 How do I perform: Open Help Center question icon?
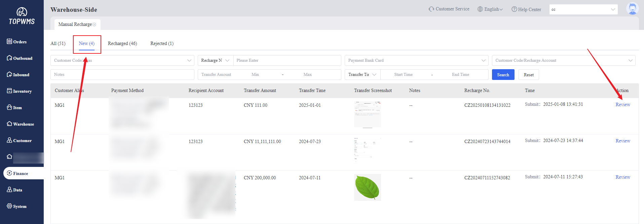[x=514, y=9]
